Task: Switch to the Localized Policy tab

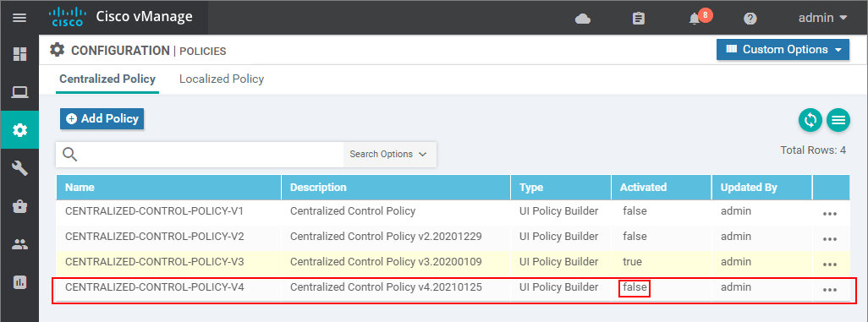Action: (x=222, y=79)
